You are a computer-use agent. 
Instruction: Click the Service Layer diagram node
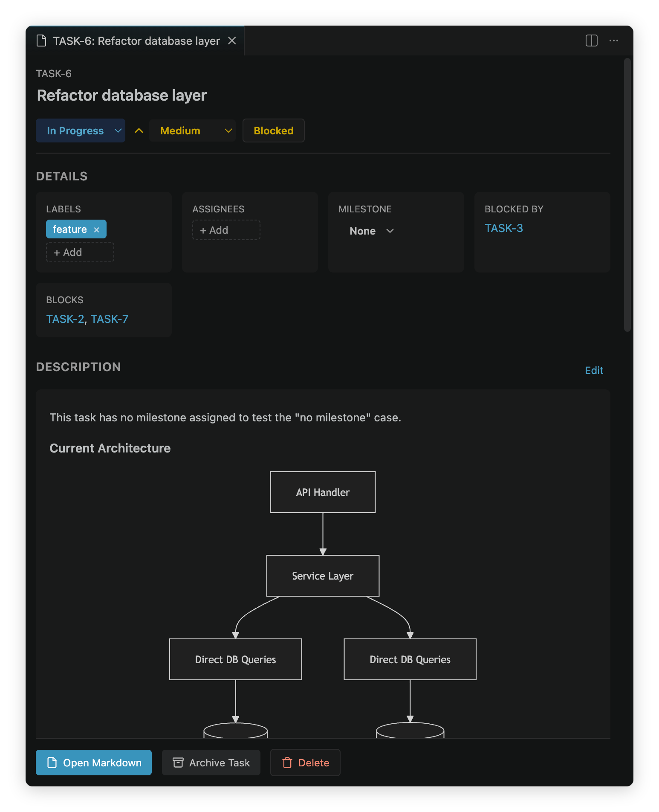(x=323, y=576)
